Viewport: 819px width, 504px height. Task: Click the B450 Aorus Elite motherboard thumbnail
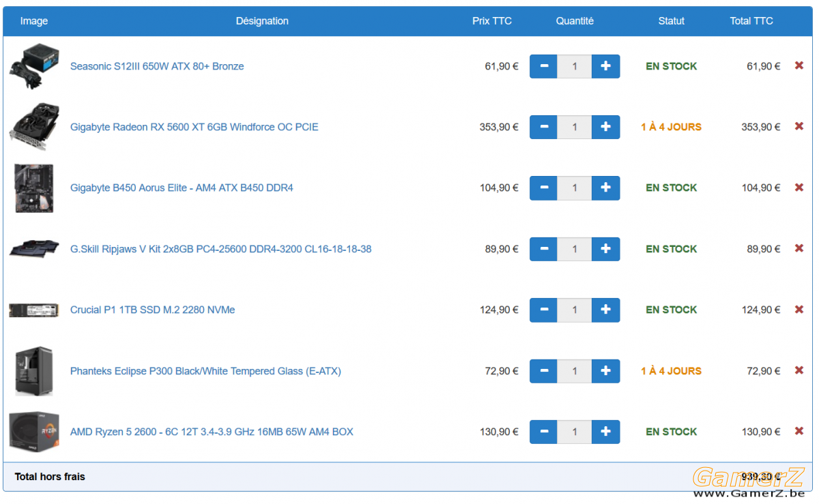(34, 188)
